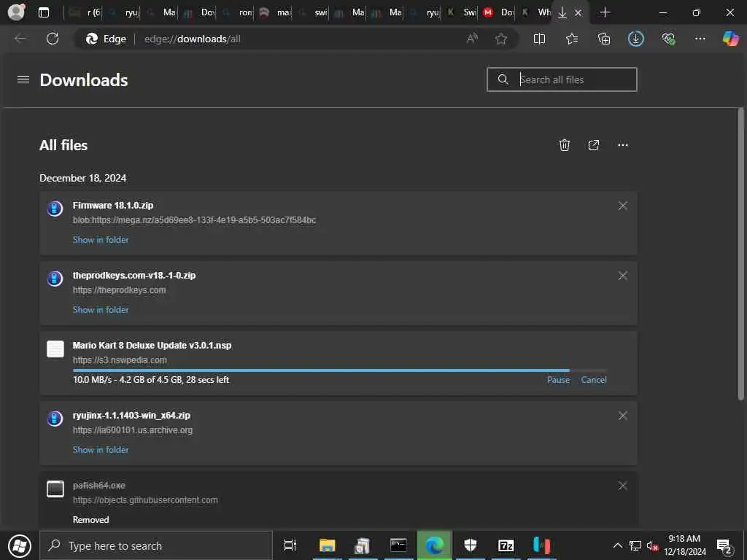Click Firmware 18.1.0.zip file icon
This screenshot has height=560, width=747.
click(55, 209)
